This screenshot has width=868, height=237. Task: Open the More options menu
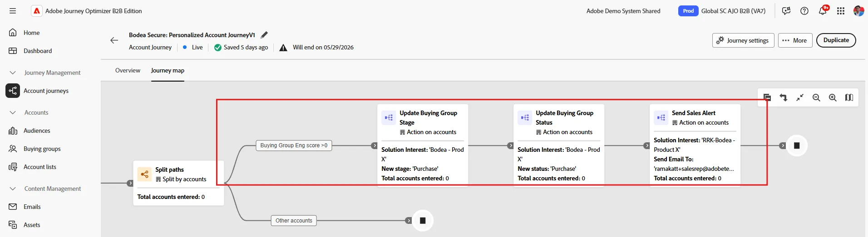click(x=794, y=40)
